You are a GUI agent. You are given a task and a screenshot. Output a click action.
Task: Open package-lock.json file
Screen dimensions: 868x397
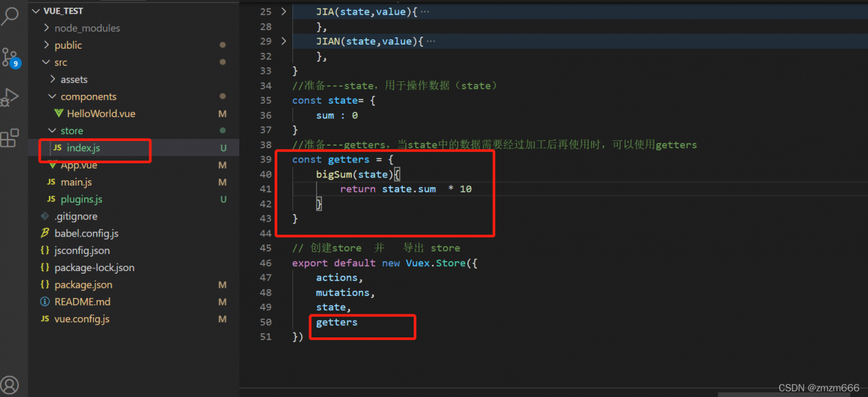(x=94, y=268)
